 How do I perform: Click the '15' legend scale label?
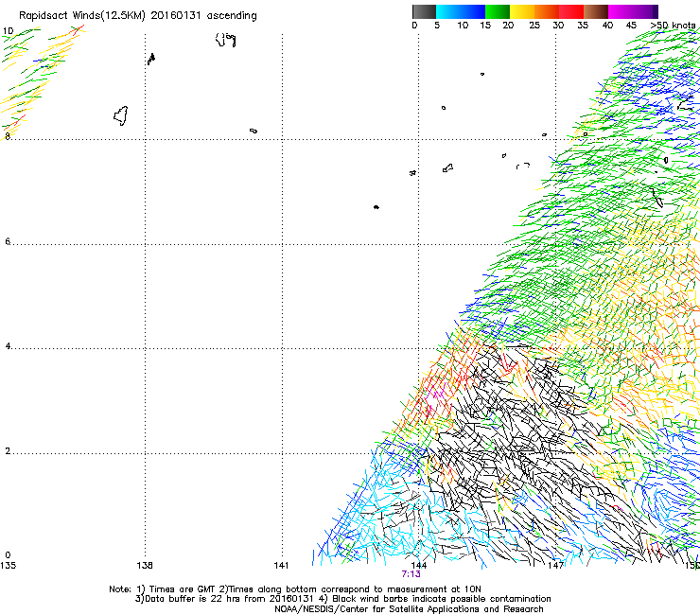(485, 26)
